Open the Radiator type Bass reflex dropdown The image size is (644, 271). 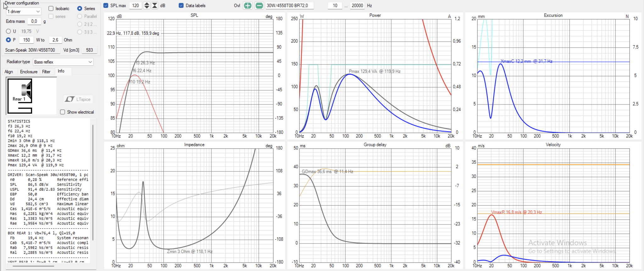[63, 62]
